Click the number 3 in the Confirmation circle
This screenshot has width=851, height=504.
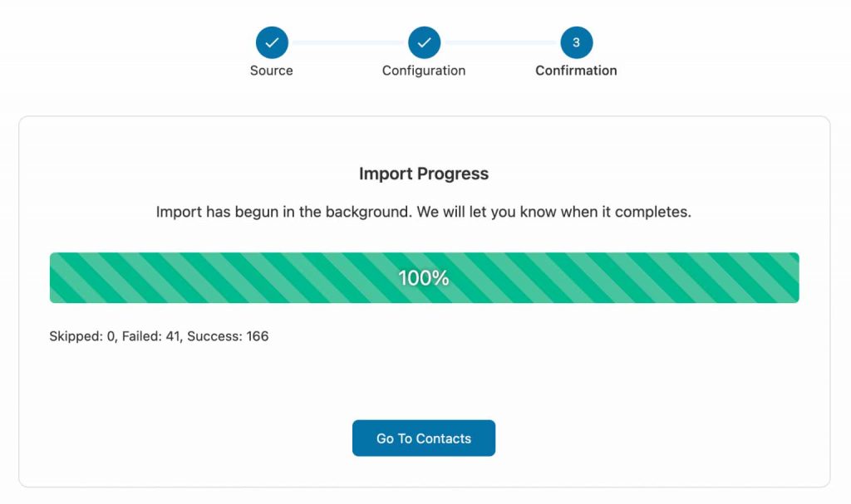point(577,42)
